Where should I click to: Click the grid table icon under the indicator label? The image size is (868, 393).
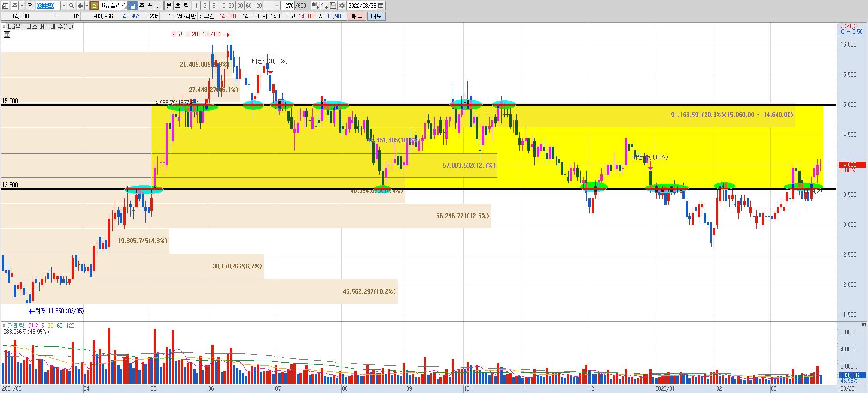click(x=7, y=34)
